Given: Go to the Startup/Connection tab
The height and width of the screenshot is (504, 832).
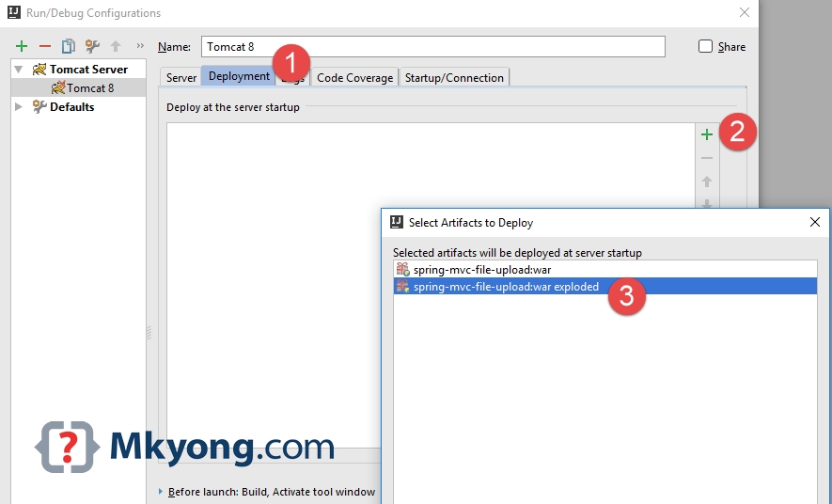Looking at the screenshot, I should [454, 78].
